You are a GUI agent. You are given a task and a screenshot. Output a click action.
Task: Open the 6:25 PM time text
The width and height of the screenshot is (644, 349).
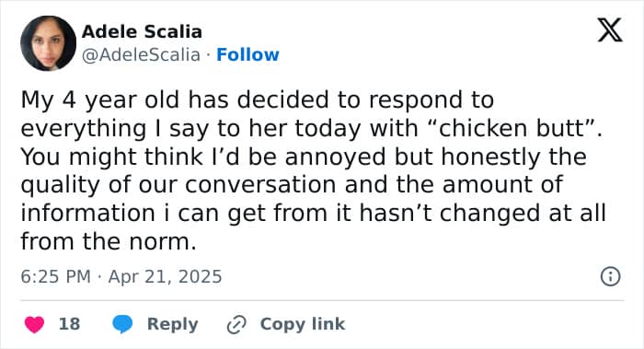pyautogui.click(x=55, y=276)
